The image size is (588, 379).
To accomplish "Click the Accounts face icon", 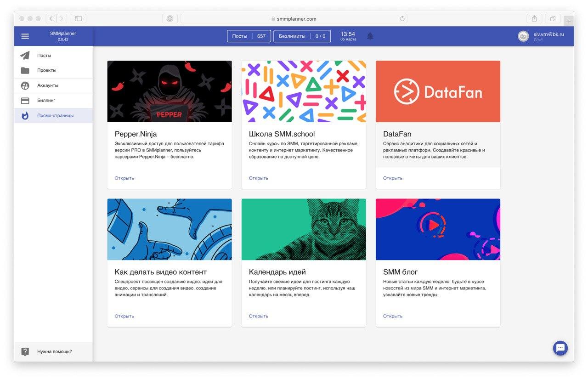I will click(25, 85).
